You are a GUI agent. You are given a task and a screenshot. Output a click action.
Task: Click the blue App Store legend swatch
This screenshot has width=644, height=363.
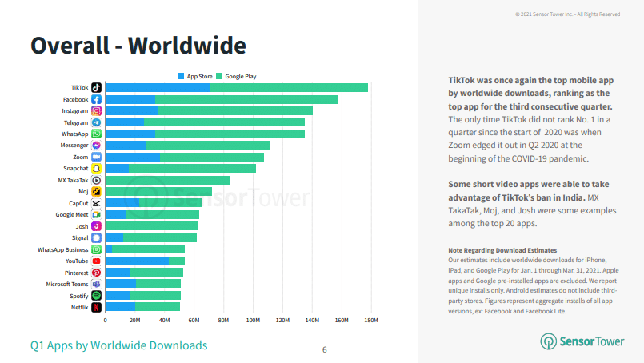coord(181,76)
